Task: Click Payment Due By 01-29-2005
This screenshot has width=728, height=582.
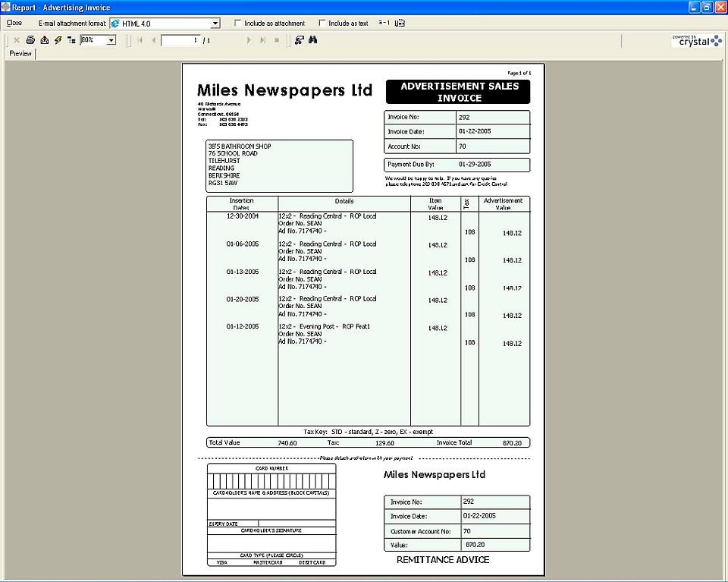Action: tap(475, 165)
